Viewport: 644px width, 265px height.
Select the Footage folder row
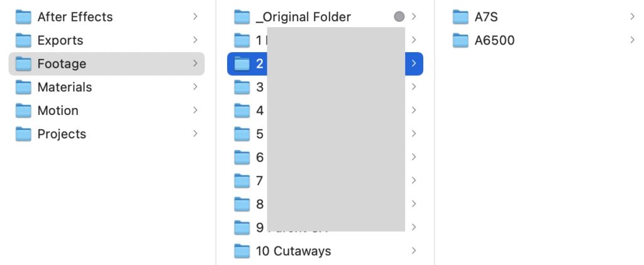point(106,64)
